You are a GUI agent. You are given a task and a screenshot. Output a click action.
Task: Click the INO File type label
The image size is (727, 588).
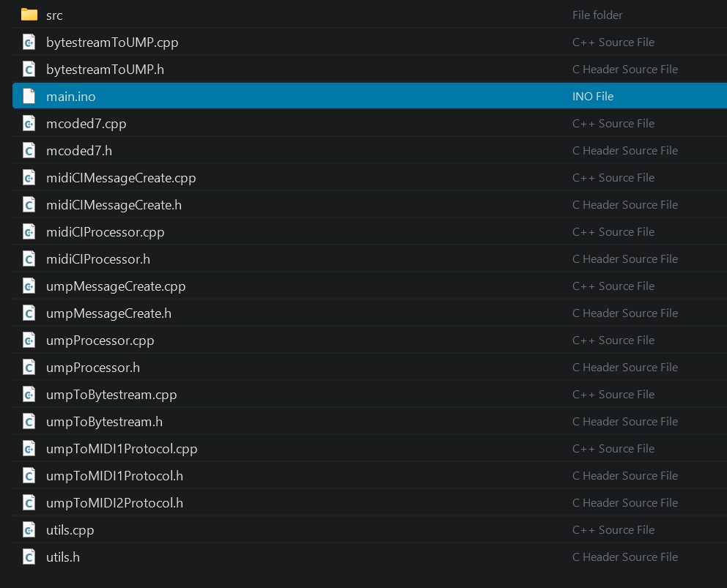[x=592, y=97]
